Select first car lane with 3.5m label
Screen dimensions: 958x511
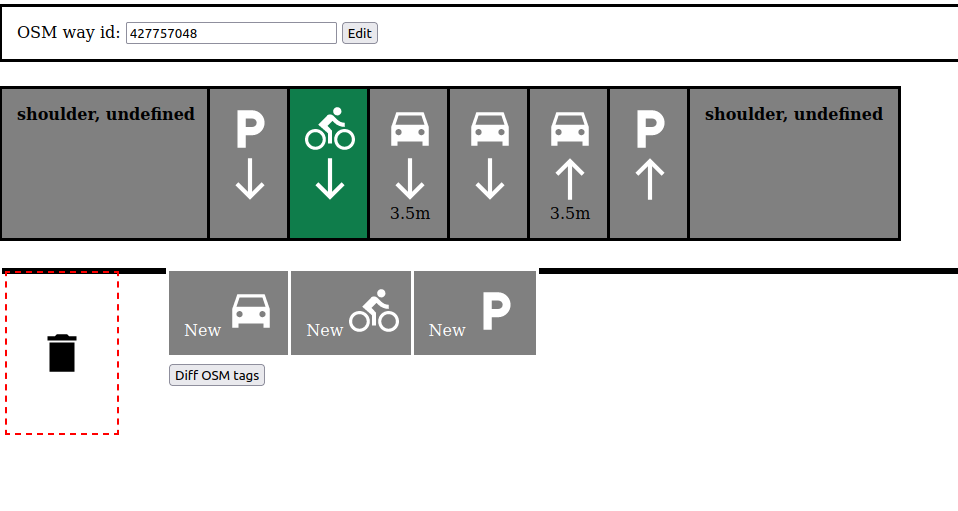point(409,163)
